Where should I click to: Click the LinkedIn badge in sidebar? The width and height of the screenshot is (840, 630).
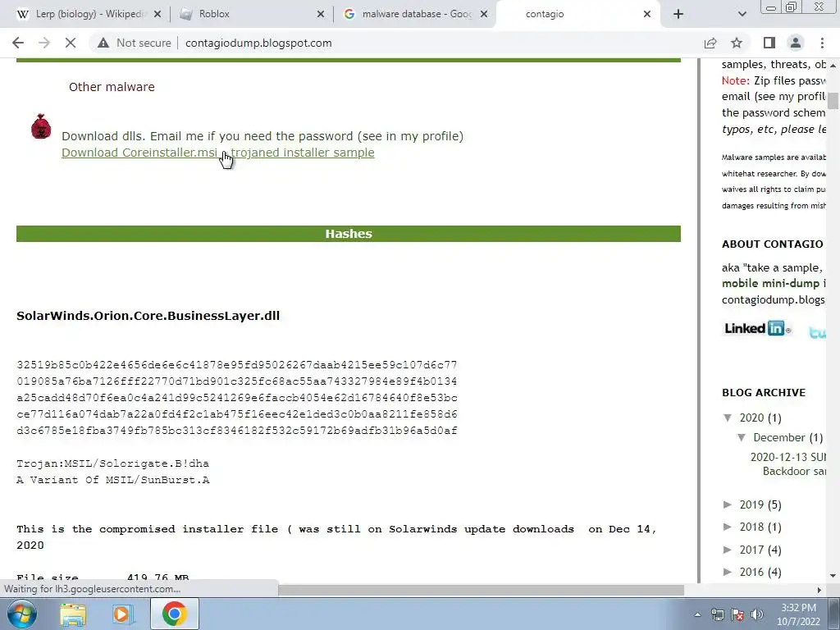[757, 328]
